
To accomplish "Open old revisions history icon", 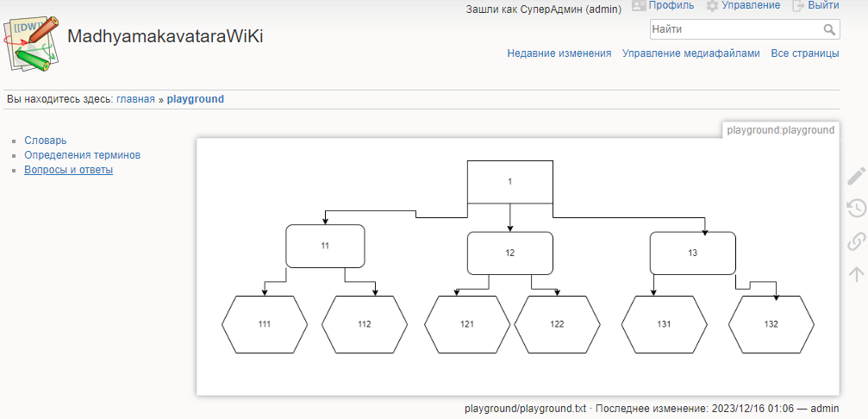I will click(x=856, y=208).
